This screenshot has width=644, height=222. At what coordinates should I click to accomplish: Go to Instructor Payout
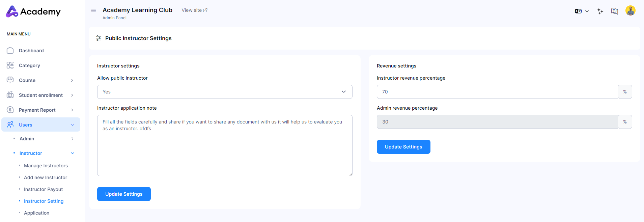(x=43, y=189)
